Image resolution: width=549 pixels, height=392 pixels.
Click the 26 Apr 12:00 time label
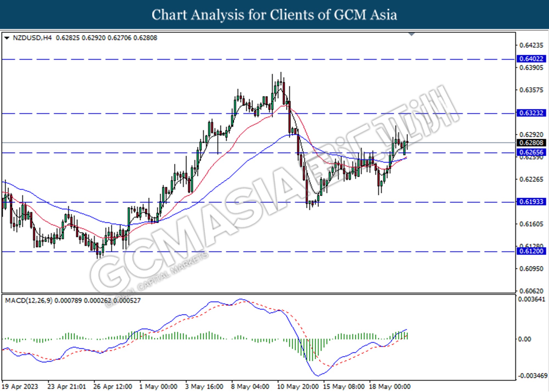113,387
